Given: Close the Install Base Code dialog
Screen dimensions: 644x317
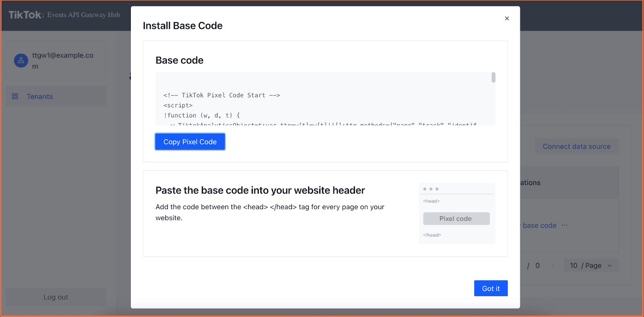Looking at the screenshot, I should click(x=507, y=19).
